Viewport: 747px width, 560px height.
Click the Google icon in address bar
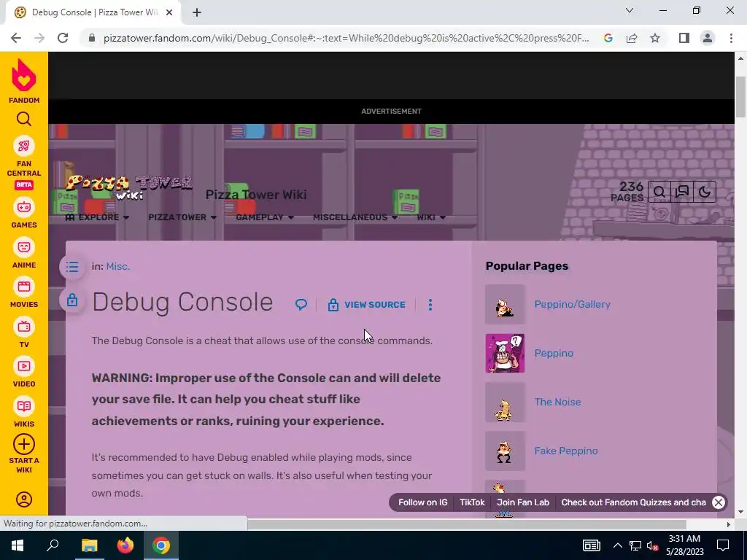[608, 38]
